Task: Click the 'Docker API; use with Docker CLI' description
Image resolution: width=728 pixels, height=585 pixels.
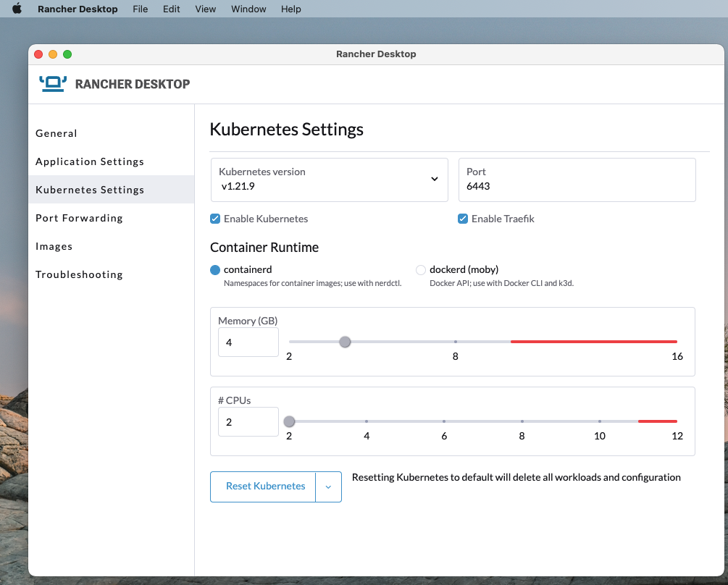Action: (x=501, y=283)
